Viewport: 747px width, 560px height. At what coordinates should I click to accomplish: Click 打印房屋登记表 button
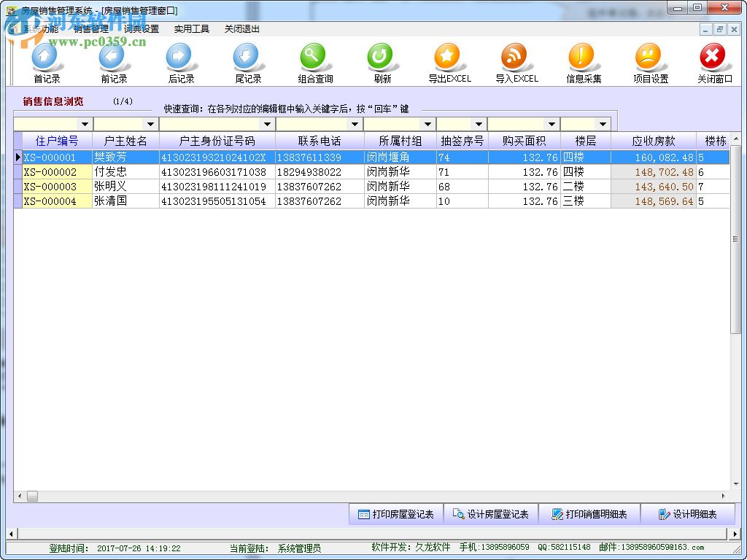(x=396, y=514)
